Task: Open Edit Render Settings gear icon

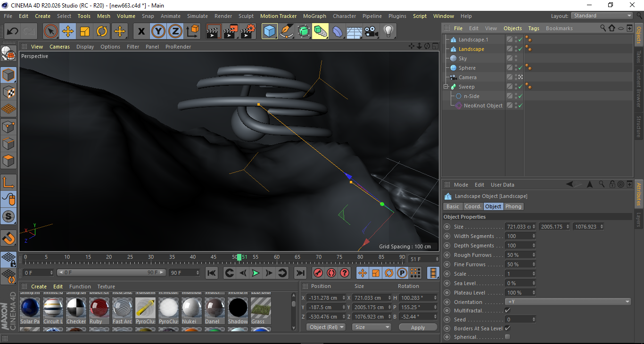Action: [x=248, y=32]
